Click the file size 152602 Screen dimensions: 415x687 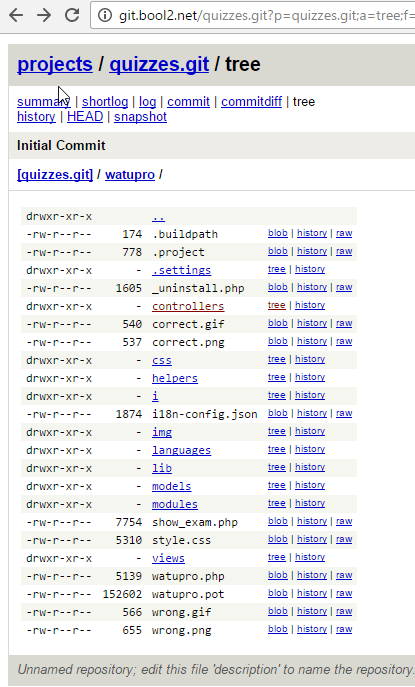click(122, 594)
